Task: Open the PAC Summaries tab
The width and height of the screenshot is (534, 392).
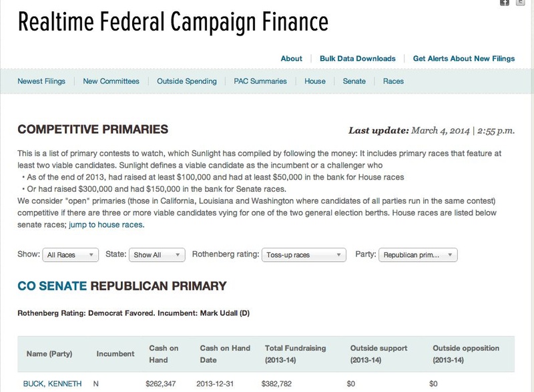Action: (x=260, y=81)
